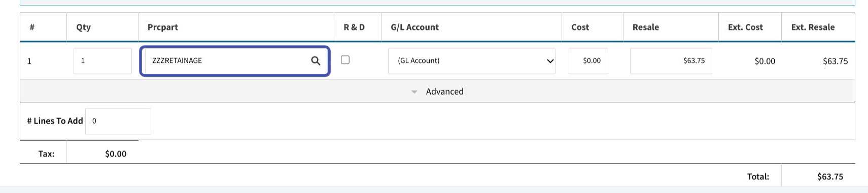Select the Cost field showing $0.00
Screen dimensions: 868x193
click(x=588, y=61)
